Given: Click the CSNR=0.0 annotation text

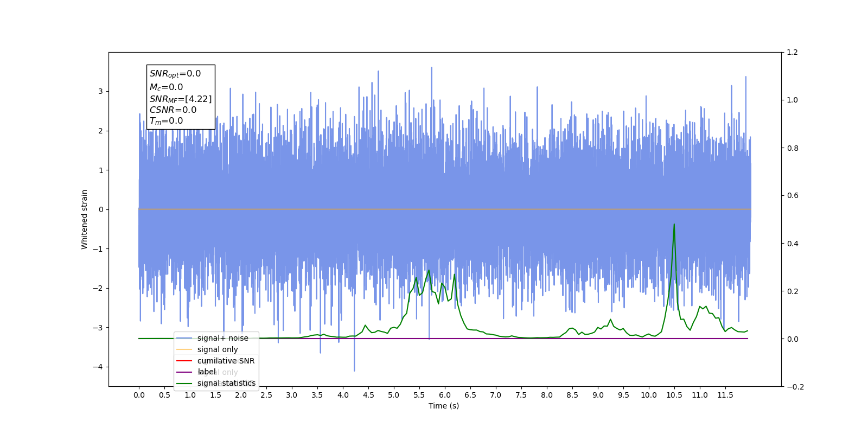Looking at the screenshot, I should click(173, 110).
